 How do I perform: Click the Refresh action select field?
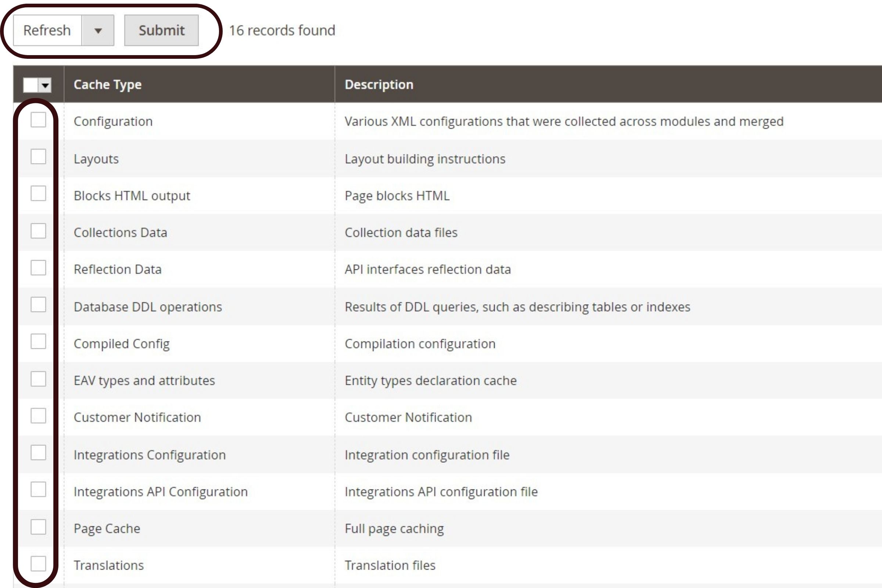[x=47, y=31]
